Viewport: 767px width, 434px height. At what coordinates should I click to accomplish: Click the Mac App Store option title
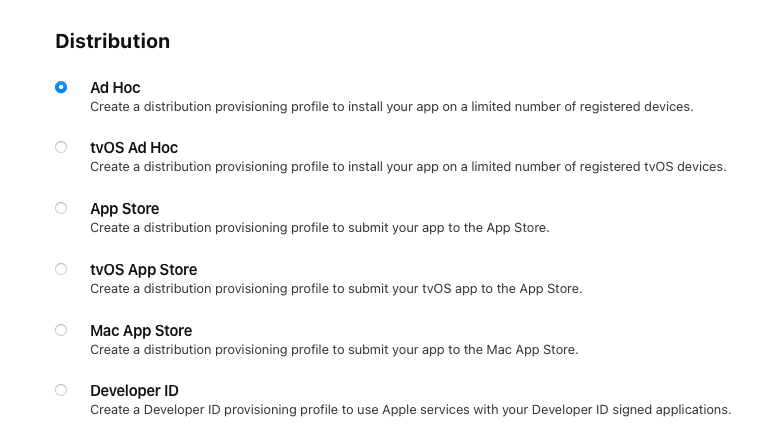(141, 331)
